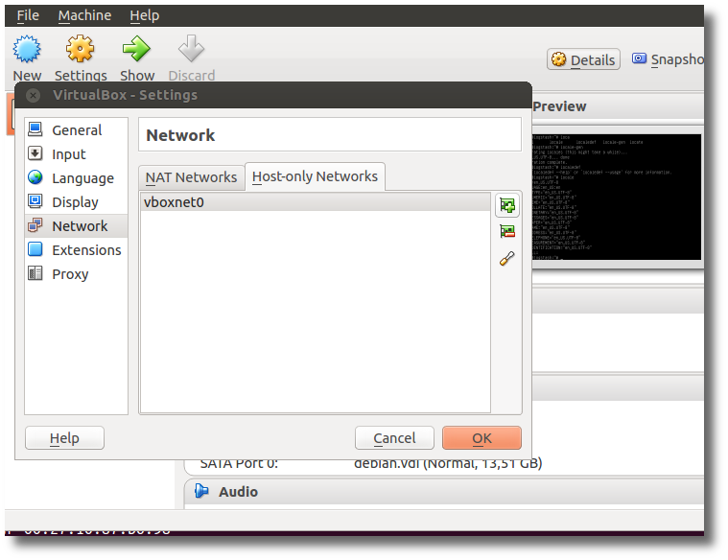Click the Discard toolbar icon
The height and width of the screenshot is (560, 728).
(191, 49)
